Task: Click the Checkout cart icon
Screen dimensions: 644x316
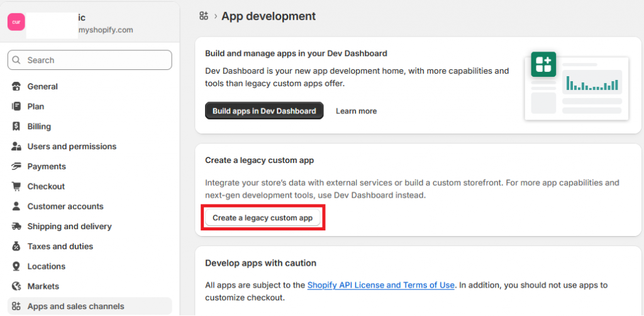Action: pyautogui.click(x=16, y=186)
